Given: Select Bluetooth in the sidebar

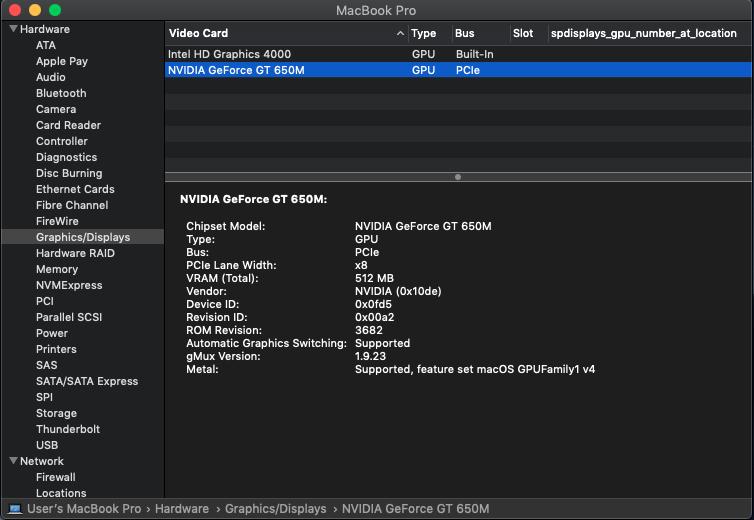Looking at the screenshot, I should coord(61,93).
